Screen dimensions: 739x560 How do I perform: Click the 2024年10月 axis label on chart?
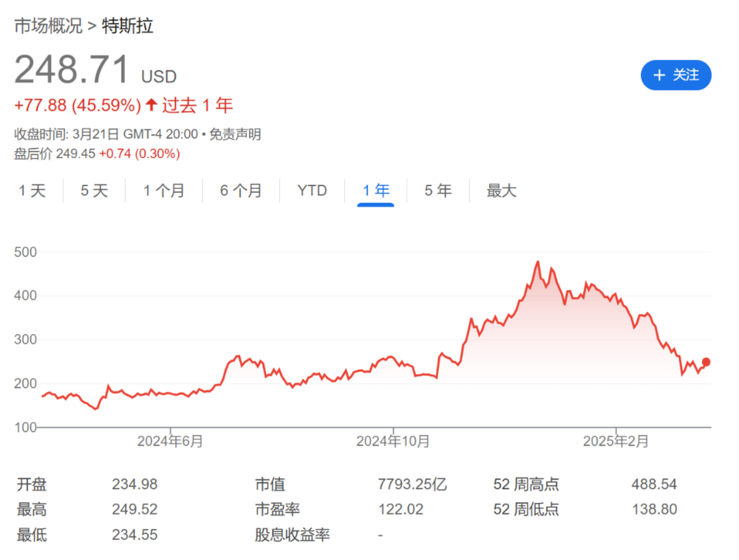point(393,440)
